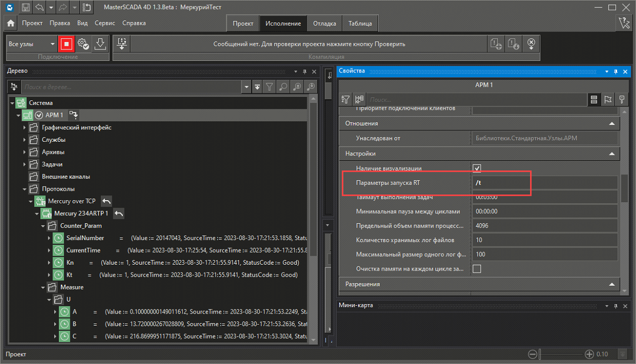Click the help cursor icon at top right
Screen dimensions: 636x364
pyautogui.click(x=624, y=23)
